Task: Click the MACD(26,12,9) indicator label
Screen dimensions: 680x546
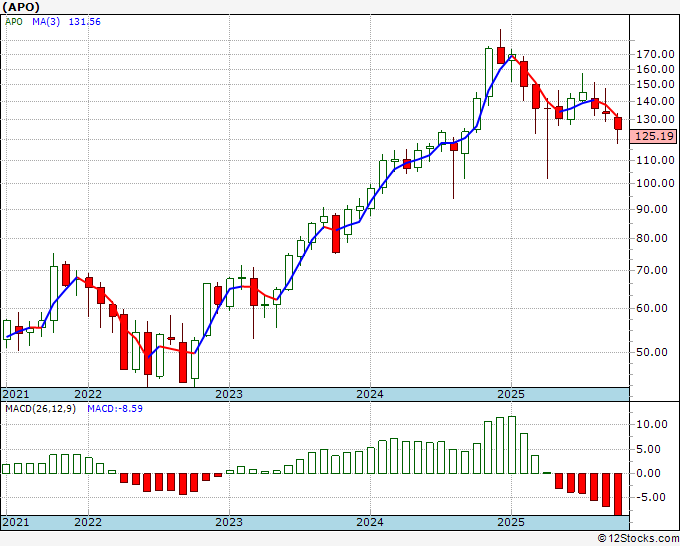Action: click(40, 409)
